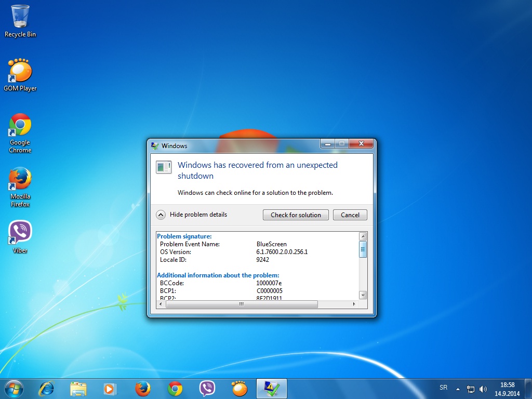Click scroll down arrow in details box
This screenshot has height=399, width=532.
(363, 295)
